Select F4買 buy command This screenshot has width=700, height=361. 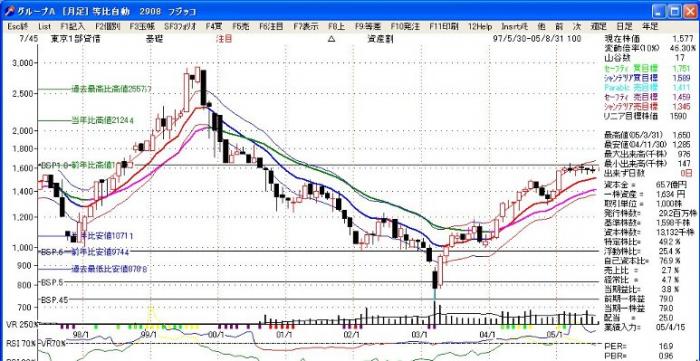pos(214,26)
